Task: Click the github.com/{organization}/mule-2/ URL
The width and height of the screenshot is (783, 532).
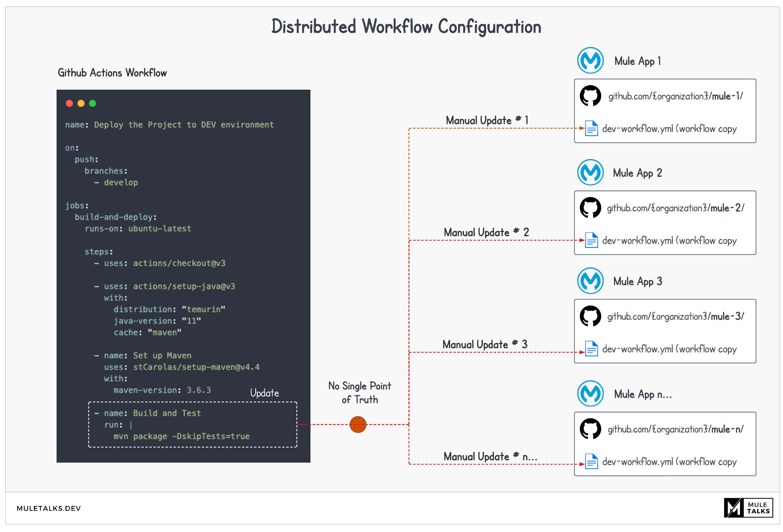Action: (675, 208)
